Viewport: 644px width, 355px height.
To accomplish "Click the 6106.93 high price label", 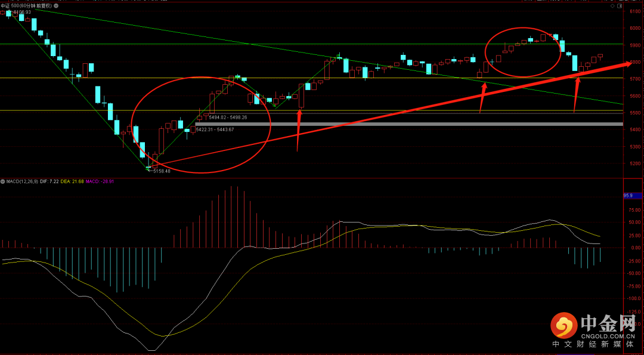I will [x=22, y=13].
